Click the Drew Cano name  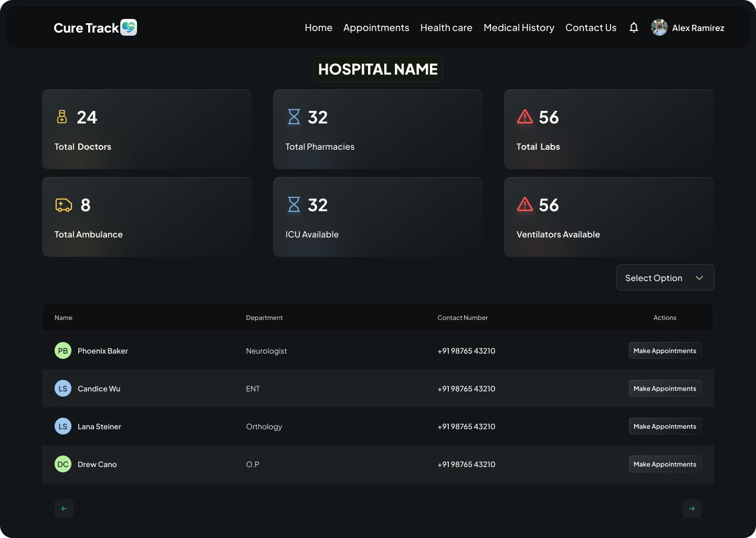(97, 464)
